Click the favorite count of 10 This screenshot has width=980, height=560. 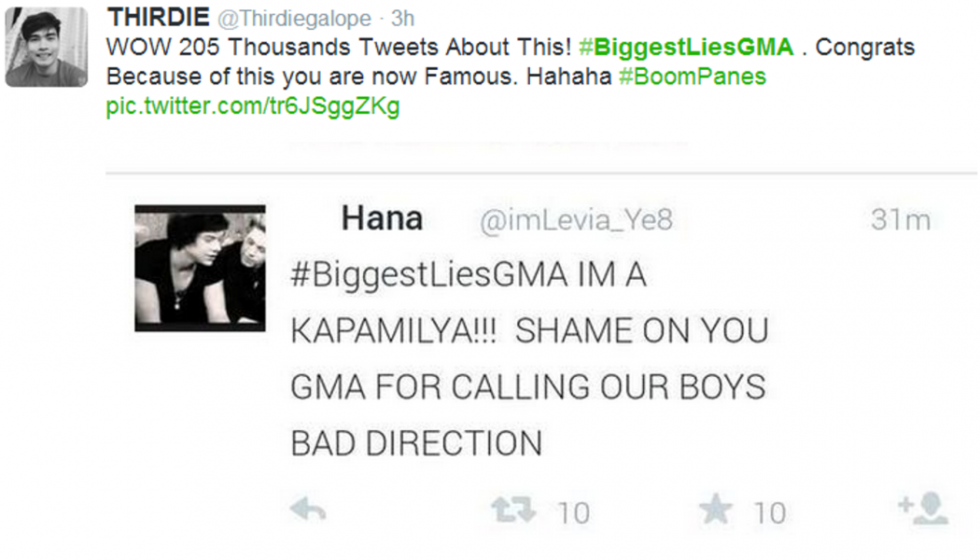click(x=770, y=513)
